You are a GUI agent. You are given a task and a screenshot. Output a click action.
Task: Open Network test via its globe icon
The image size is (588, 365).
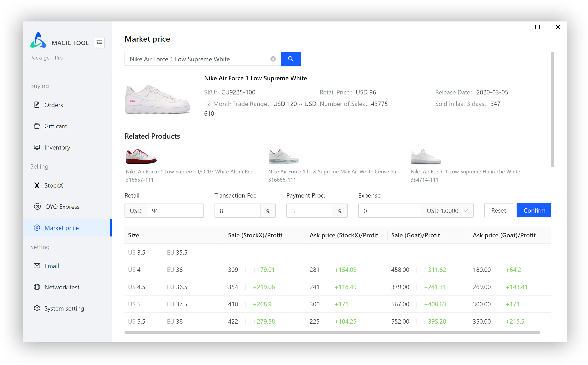[x=37, y=287]
